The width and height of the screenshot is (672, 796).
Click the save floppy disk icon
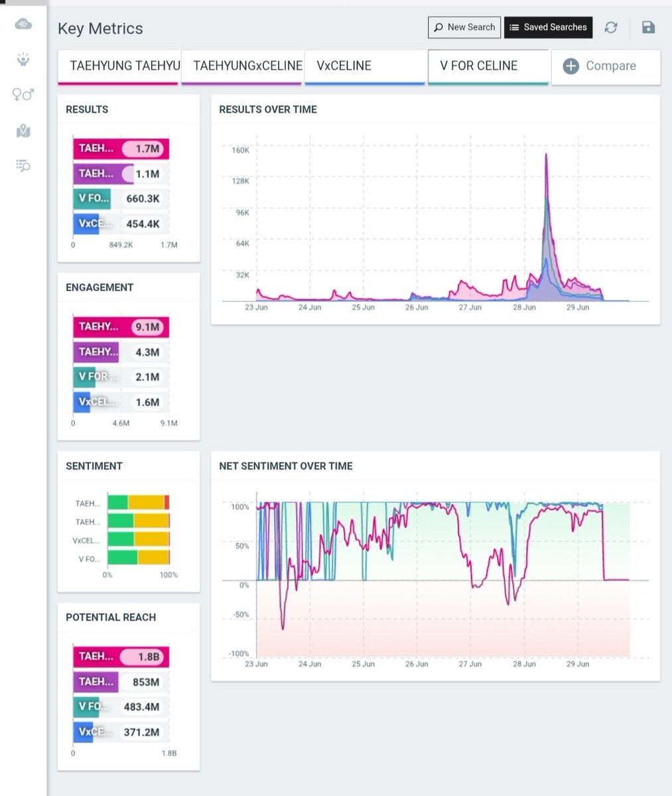click(648, 27)
